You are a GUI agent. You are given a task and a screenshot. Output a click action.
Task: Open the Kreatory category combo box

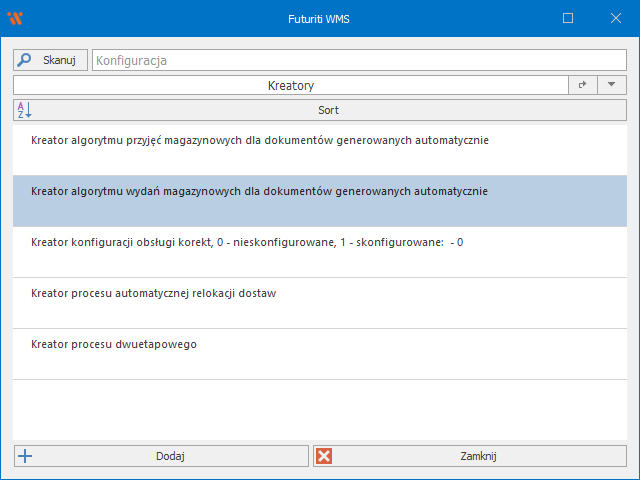click(x=290, y=86)
